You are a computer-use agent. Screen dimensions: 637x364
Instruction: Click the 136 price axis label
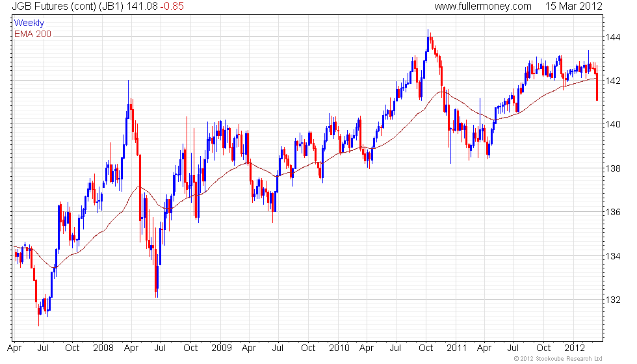[612, 212]
